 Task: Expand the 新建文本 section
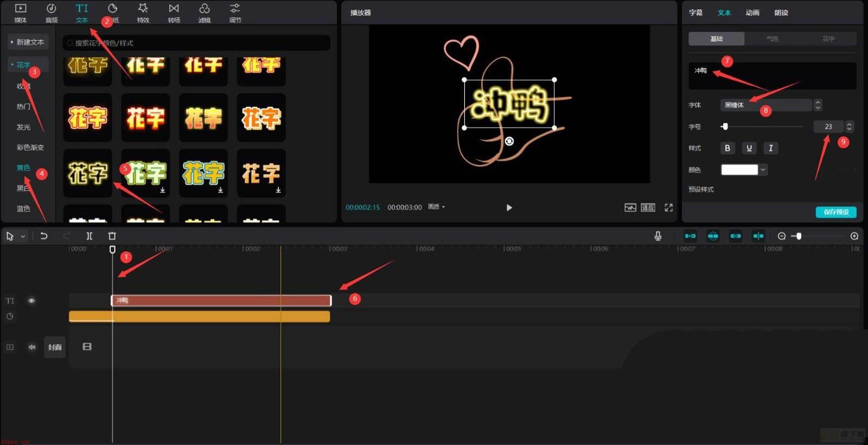coord(28,42)
